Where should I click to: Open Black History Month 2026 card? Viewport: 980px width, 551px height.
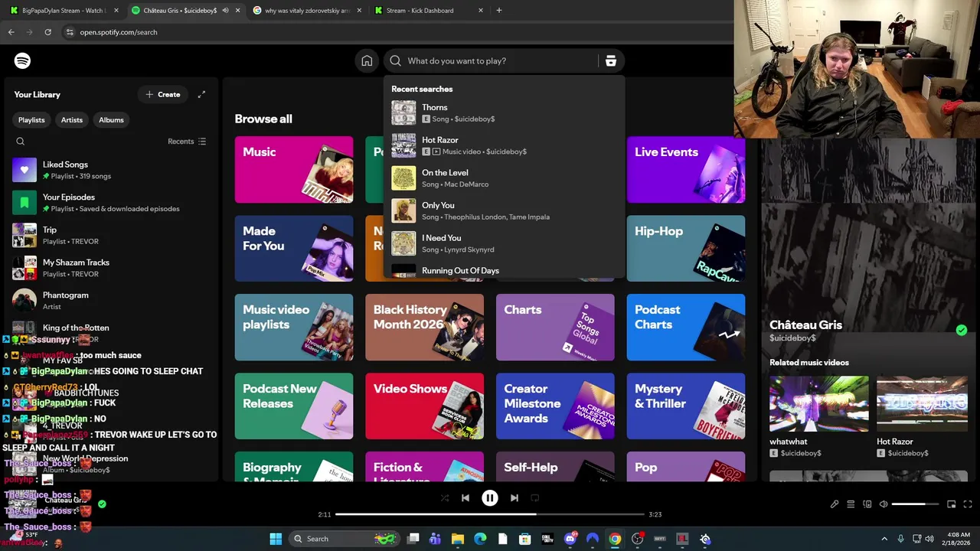pyautogui.click(x=425, y=328)
